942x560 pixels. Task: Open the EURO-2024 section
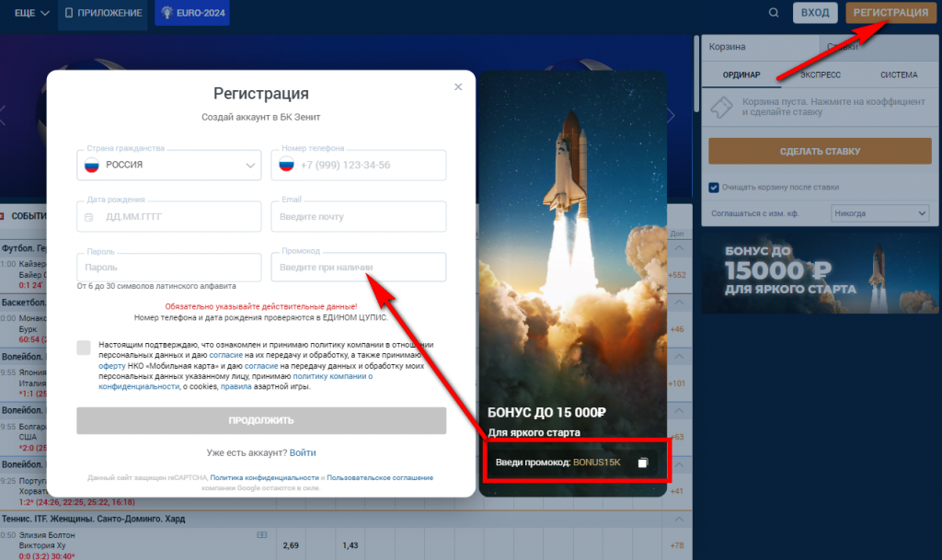click(x=192, y=13)
